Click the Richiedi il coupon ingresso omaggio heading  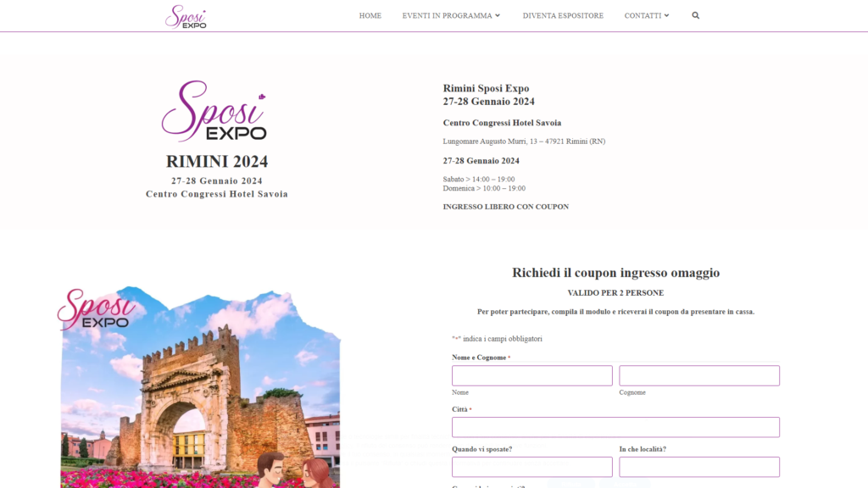click(615, 273)
